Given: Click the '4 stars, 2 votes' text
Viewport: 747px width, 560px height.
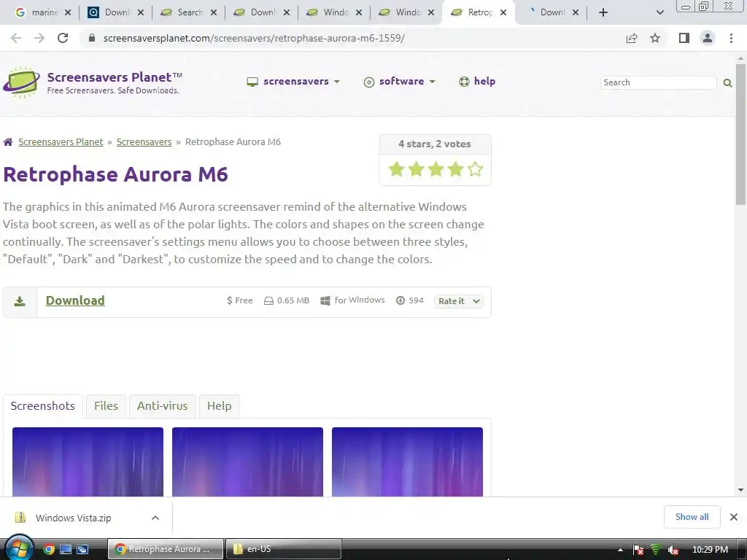Looking at the screenshot, I should 435,144.
